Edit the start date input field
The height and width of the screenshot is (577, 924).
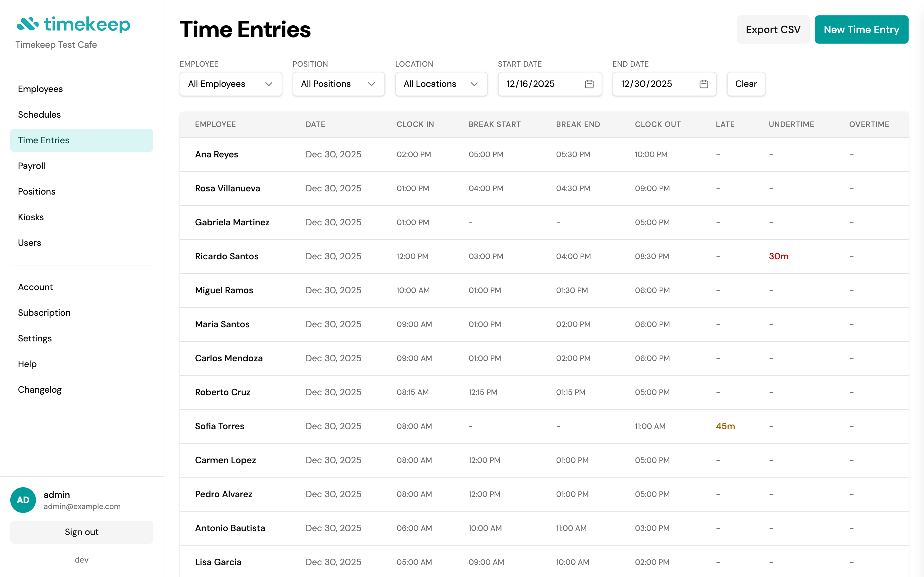click(538, 84)
